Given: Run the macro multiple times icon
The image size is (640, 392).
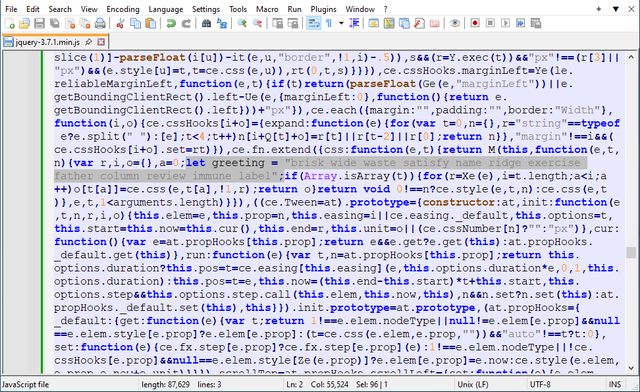Looking at the screenshot, I should [x=520, y=23].
